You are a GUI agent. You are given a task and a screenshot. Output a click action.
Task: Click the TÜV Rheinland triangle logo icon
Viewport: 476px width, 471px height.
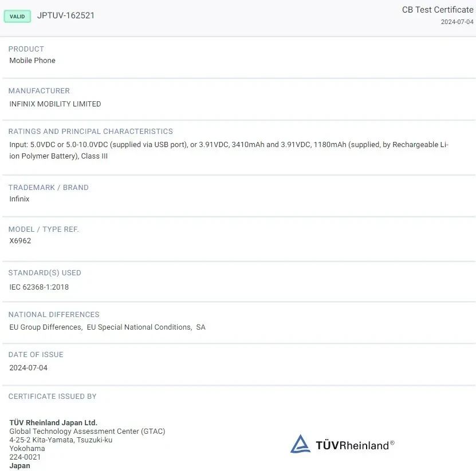coord(301,444)
